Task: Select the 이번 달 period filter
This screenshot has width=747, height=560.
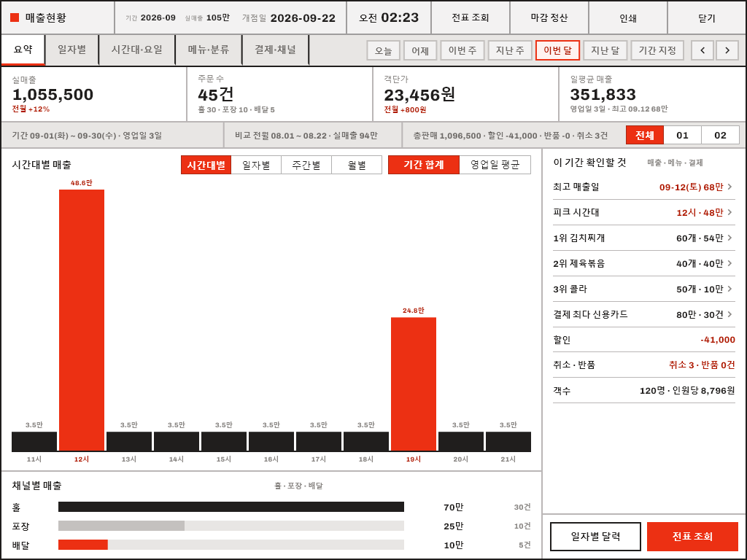Action: [x=557, y=50]
